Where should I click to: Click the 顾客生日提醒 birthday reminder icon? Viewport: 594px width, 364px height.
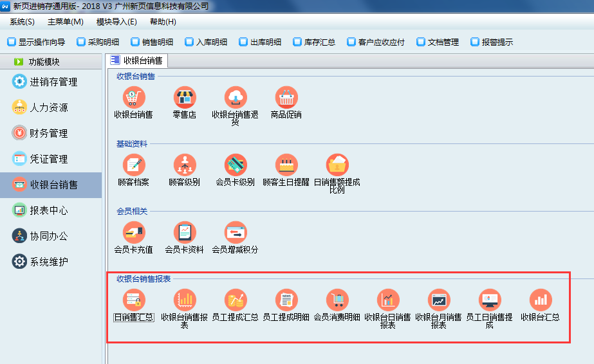(286, 165)
